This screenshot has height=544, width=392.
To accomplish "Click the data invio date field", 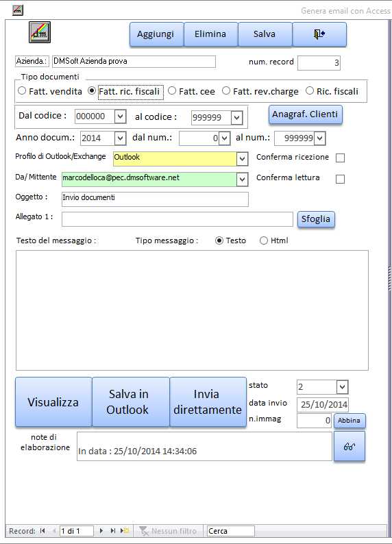I will (x=323, y=404).
